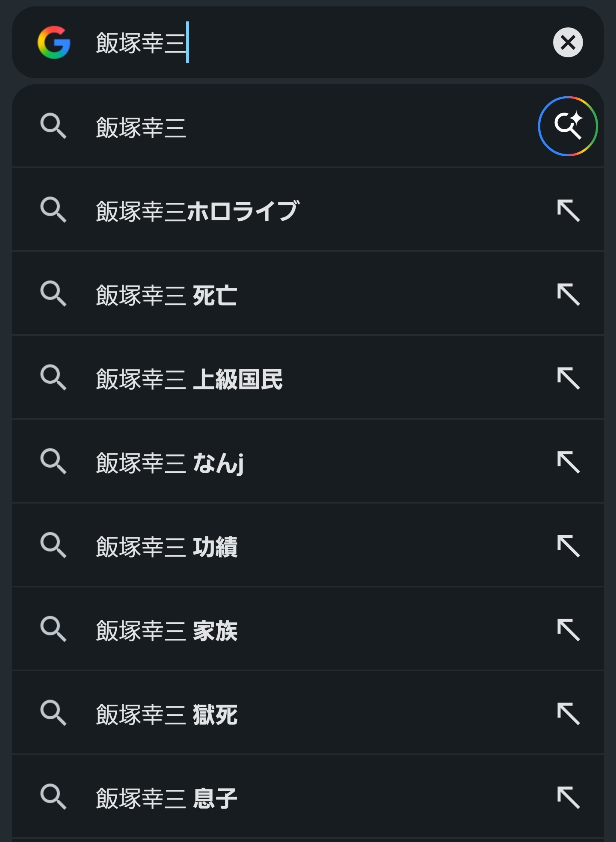The height and width of the screenshot is (842, 616).
Task: Open AI-powered search sparkle icon
Action: pos(568,126)
